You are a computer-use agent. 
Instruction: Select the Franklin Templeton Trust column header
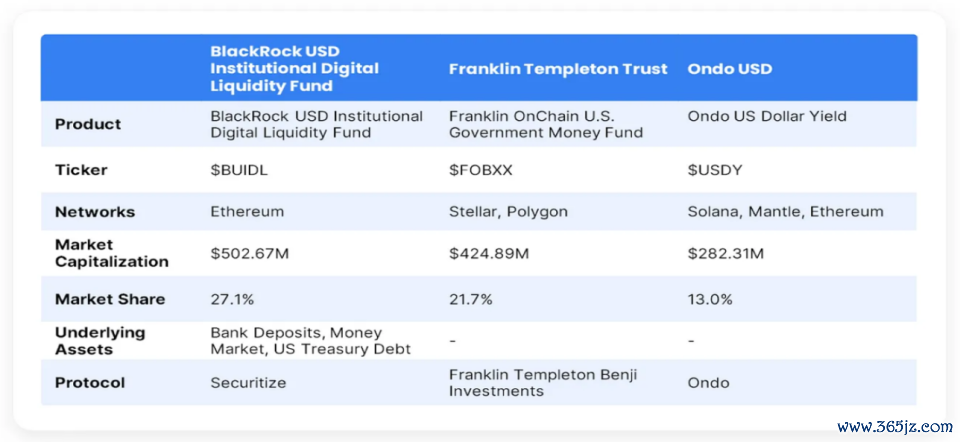(x=558, y=69)
